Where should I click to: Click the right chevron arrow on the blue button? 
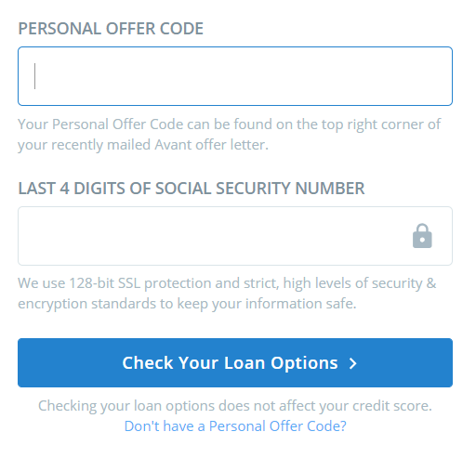click(x=353, y=363)
